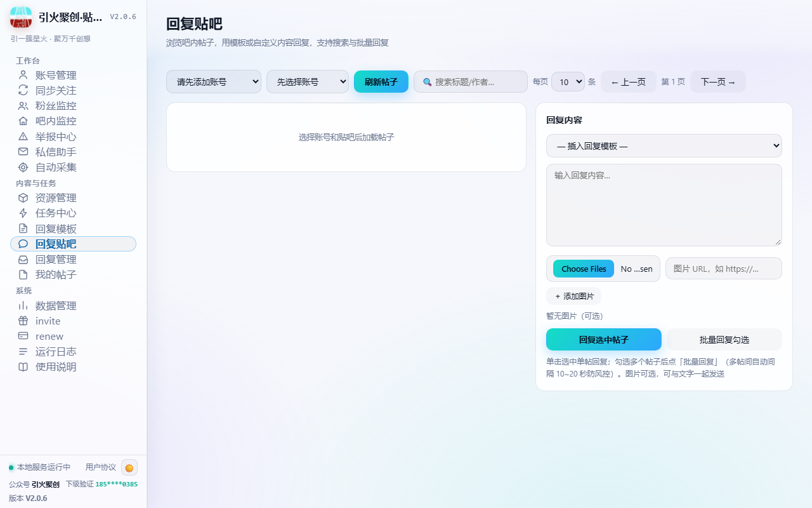Click the 我的帖子 file icon

click(23, 275)
